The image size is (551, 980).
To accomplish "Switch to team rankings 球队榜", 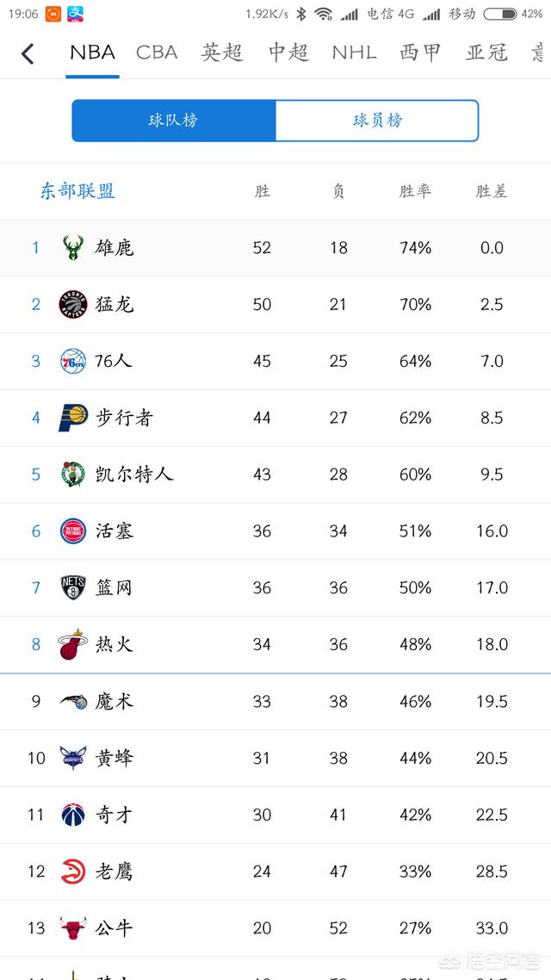I will [x=174, y=121].
